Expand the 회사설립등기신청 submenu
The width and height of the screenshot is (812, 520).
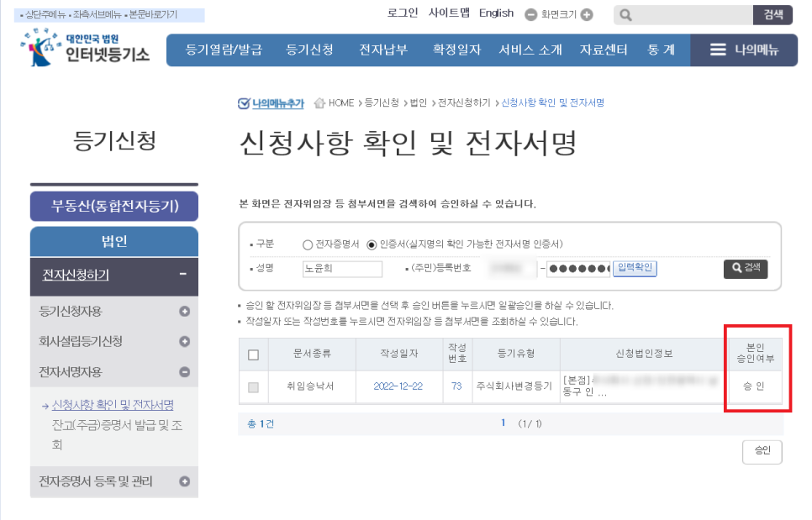pos(184,342)
